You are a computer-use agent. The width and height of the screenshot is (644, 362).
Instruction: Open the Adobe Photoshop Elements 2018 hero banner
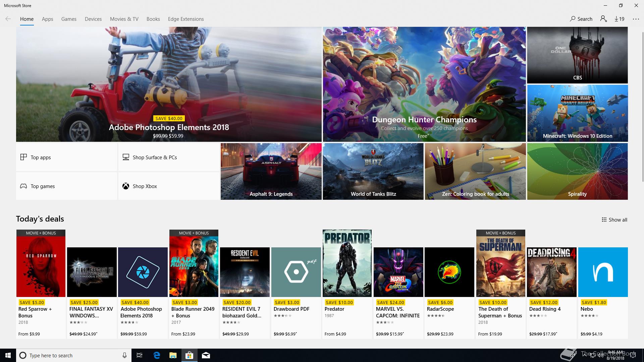(x=169, y=84)
